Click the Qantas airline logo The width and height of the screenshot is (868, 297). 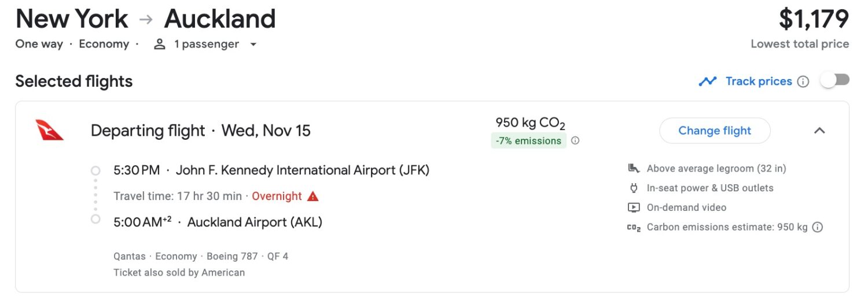[49, 130]
